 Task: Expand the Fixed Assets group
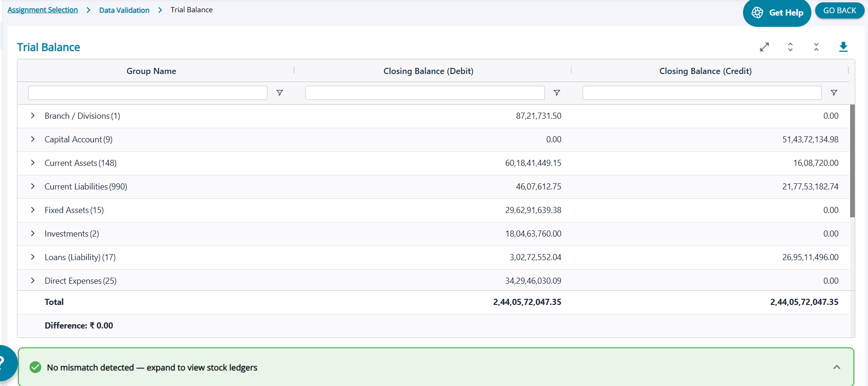33,210
